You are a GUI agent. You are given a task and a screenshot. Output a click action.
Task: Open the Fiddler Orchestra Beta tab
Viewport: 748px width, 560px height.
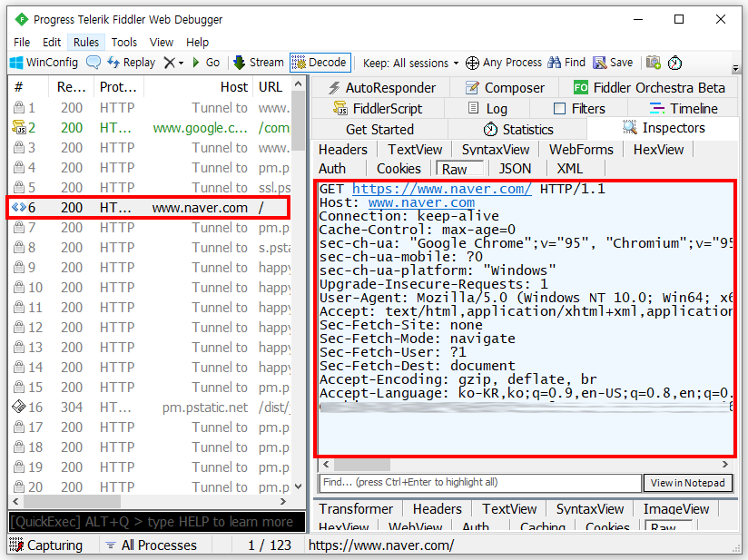[649, 88]
